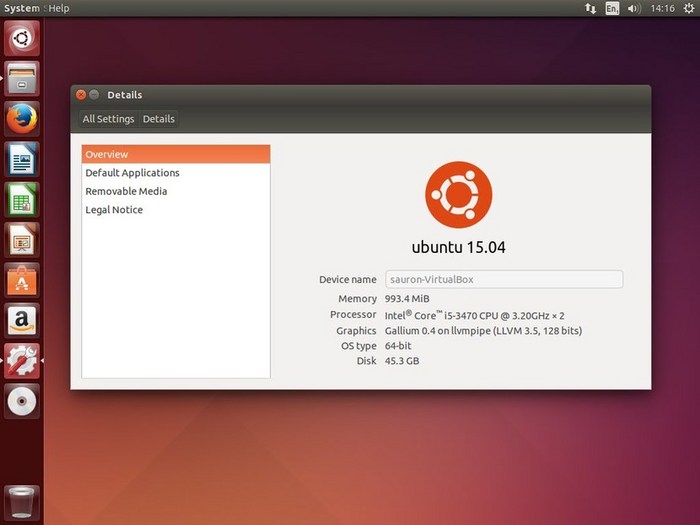The height and width of the screenshot is (525, 700).
Task: Click the System Settings gear-and-wrench icon
Action: coord(21,361)
